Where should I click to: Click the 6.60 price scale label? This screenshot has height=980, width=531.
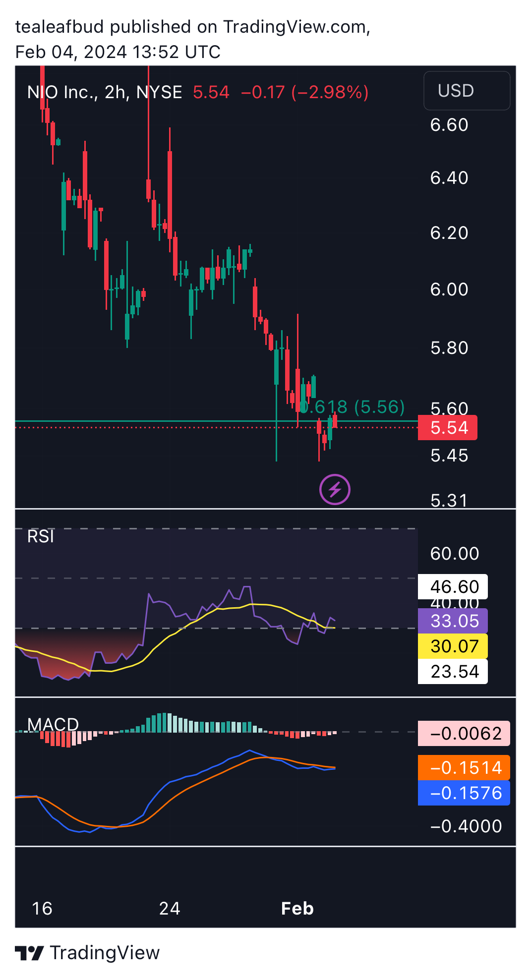tap(449, 125)
